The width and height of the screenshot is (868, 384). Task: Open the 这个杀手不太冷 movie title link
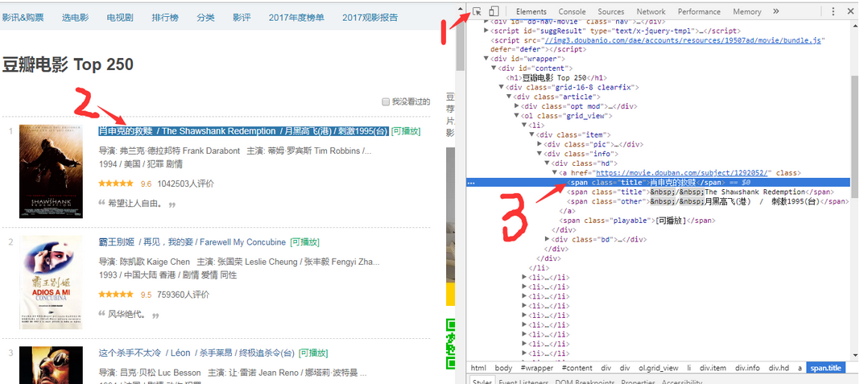click(x=196, y=353)
